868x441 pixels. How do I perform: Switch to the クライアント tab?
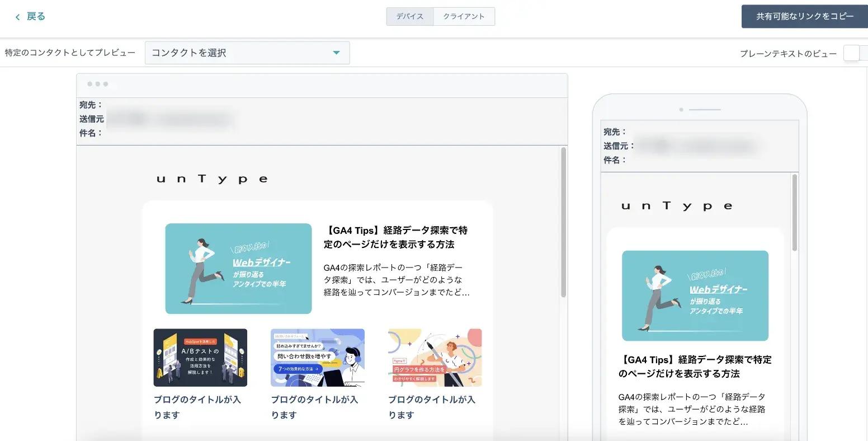[464, 16]
